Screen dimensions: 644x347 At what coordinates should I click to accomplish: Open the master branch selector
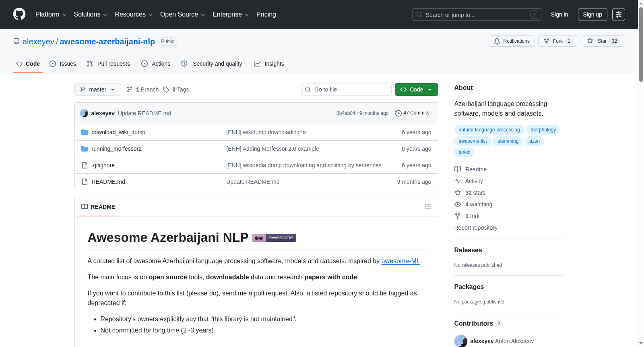coord(98,89)
